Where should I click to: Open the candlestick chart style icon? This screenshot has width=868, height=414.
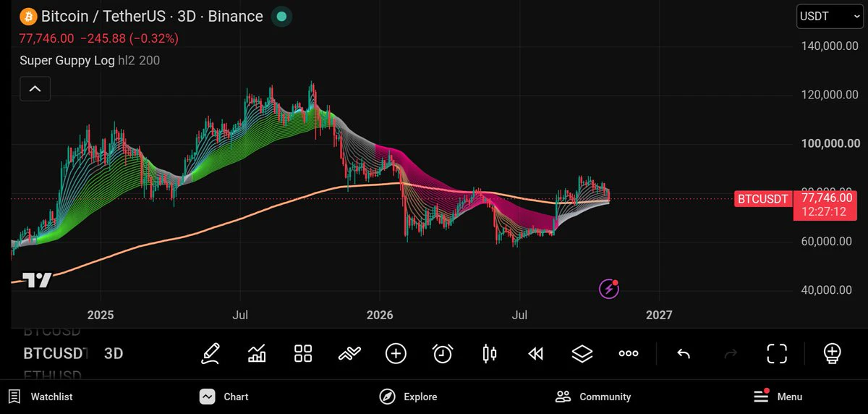click(x=489, y=353)
